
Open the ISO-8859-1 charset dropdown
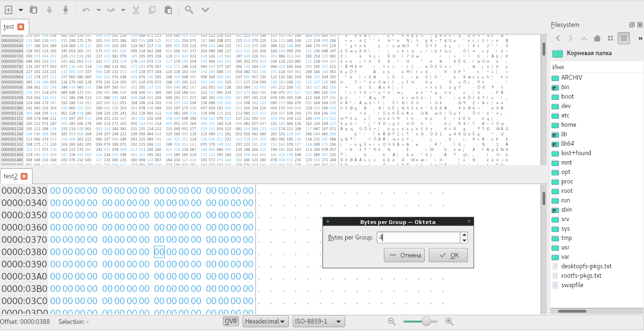click(319, 322)
